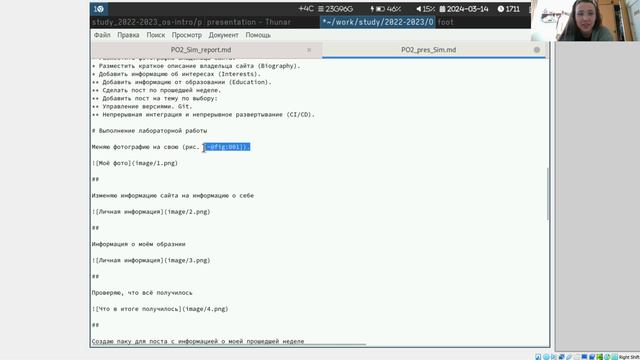Click the Right Shift host key indicator
This screenshot has width=640, height=360.
pyautogui.click(x=629, y=357)
